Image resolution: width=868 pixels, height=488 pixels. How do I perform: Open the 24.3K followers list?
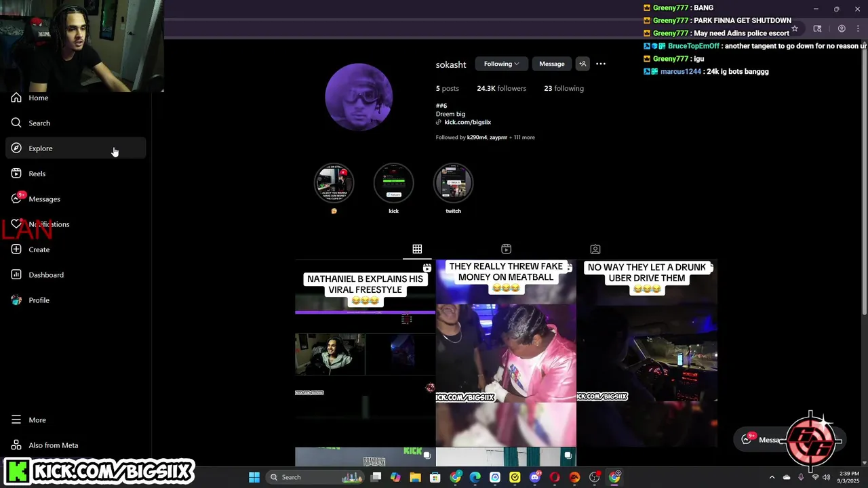click(501, 88)
